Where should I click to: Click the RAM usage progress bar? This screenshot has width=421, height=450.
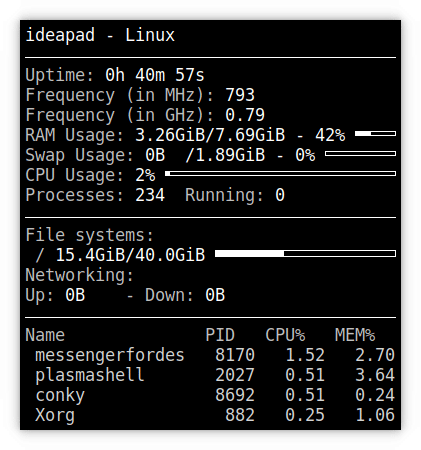tap(375, 133)
